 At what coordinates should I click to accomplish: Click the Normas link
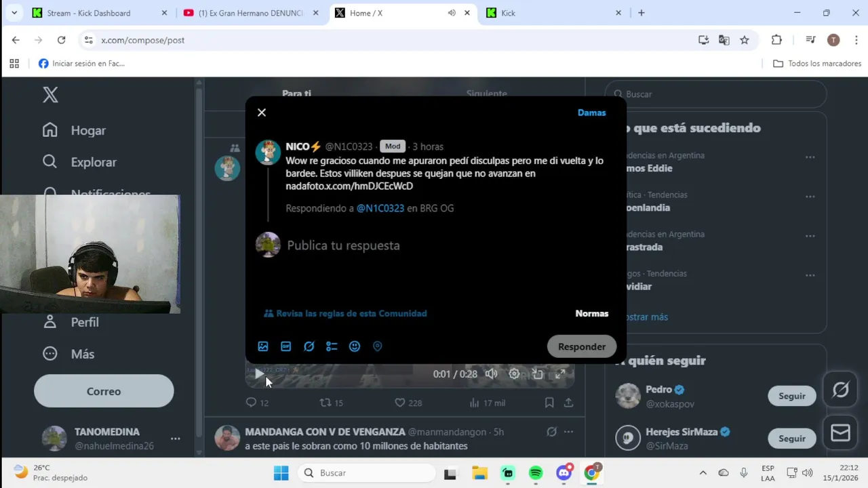pos(592,313)
